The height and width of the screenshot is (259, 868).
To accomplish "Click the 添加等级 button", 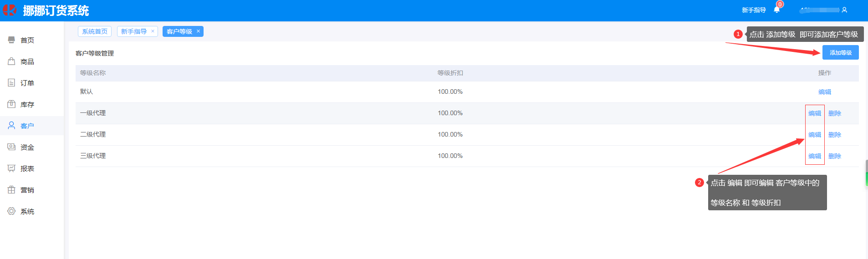I will tap(840, 53).
